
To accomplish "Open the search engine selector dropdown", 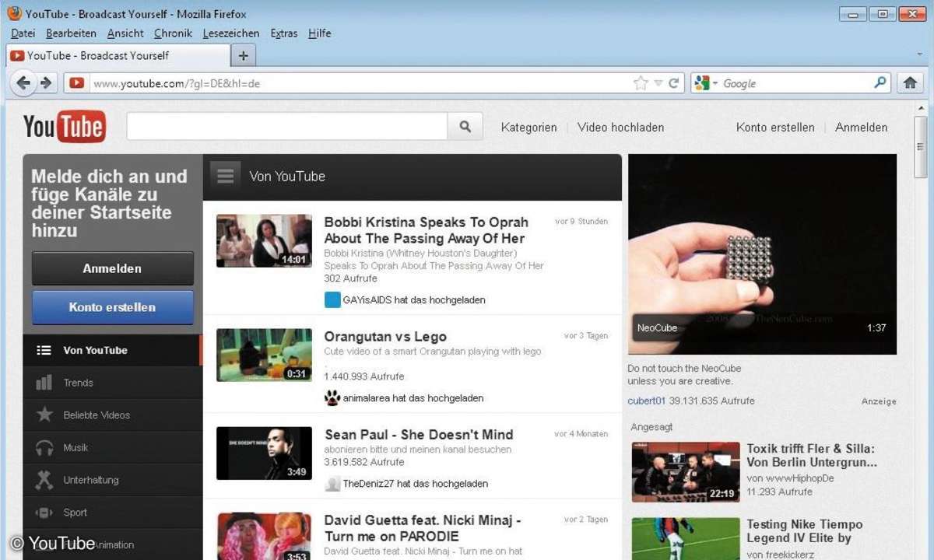I will point(715,83).
